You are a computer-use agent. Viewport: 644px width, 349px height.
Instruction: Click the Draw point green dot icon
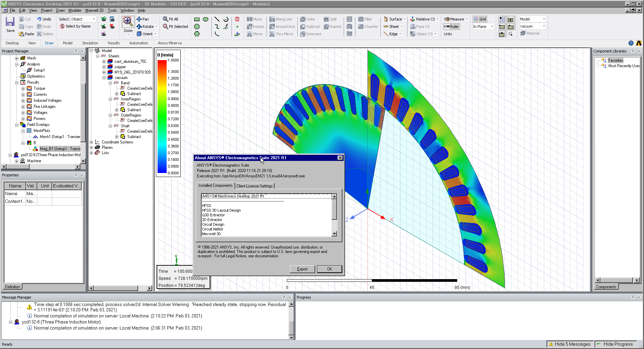click(237, 27)
